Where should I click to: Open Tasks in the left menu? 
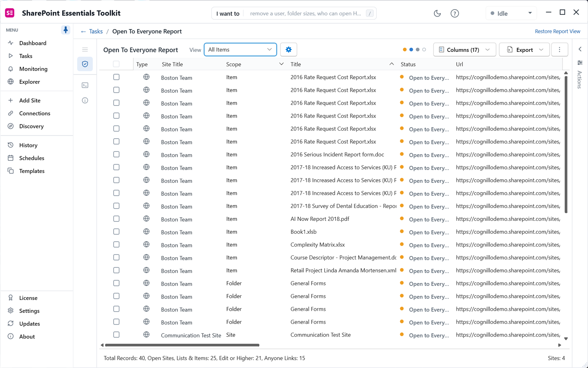26,56
